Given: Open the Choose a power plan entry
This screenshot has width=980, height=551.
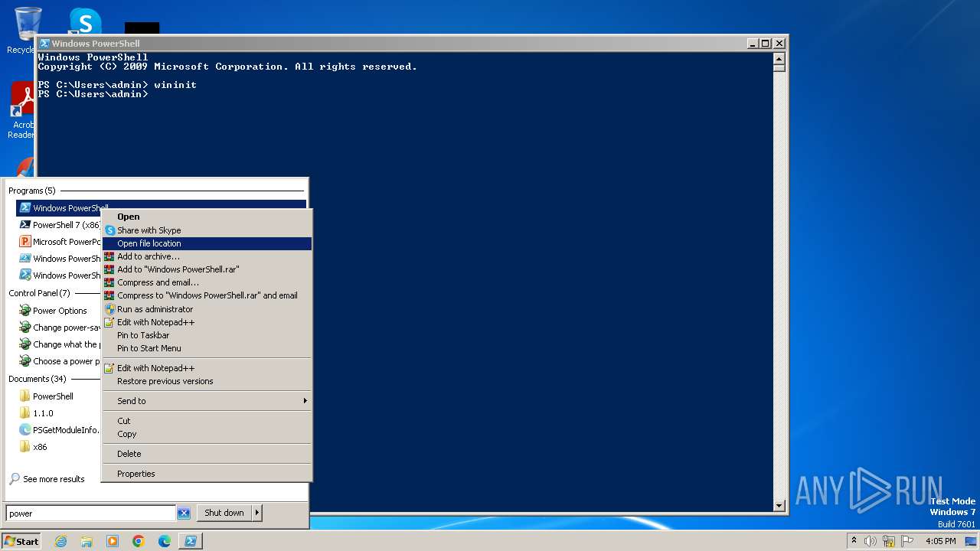Looking at the screenshot, I should (60, 361).
